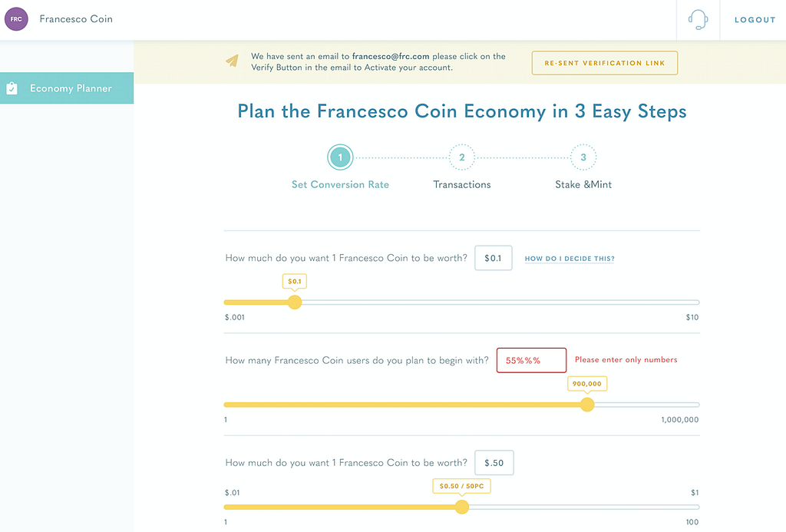Screen dimensions: 786x532
Task: Click the $0.1 slider value tooltip
Action: pyautogui.click(x=295, y=282)
